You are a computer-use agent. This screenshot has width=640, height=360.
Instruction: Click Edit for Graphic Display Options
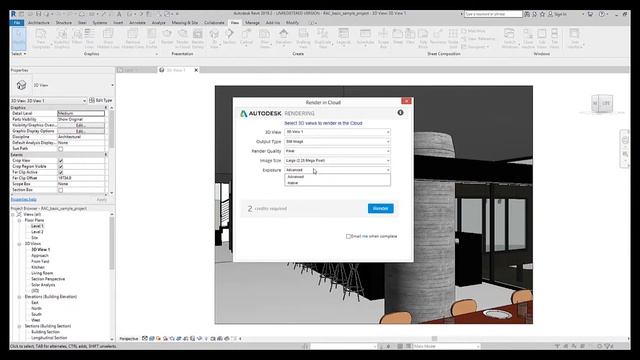(81, 131)
